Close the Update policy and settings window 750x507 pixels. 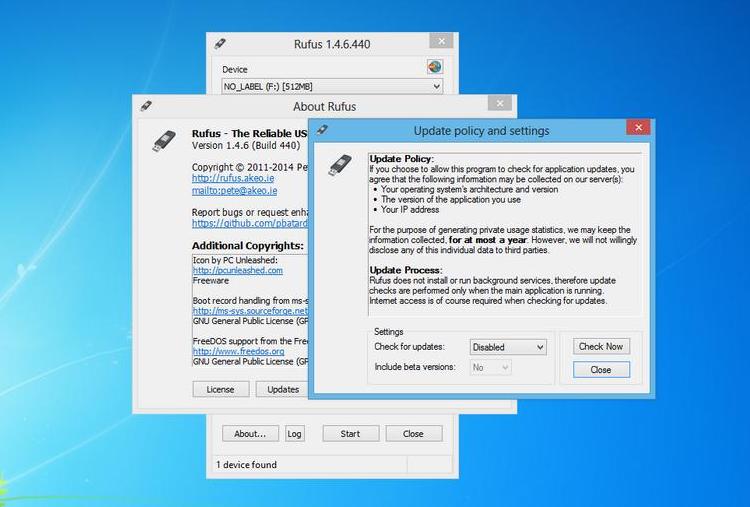pyautogui.click(x=638, y=127)
